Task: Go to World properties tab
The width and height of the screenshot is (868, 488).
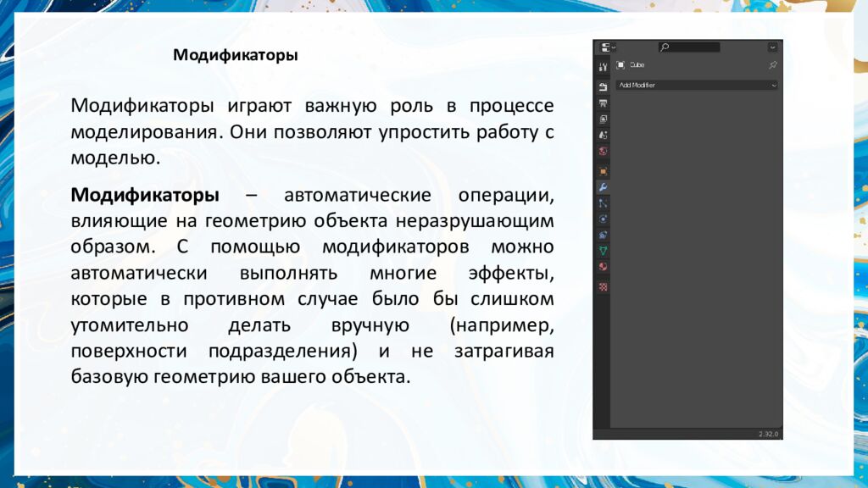Action: [603, 152]
